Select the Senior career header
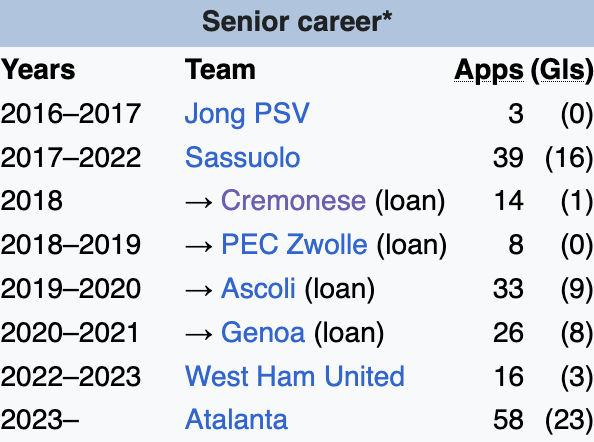The width and height of the screenshot is (594, 442). pyautogui.click(x=297, y=22)
